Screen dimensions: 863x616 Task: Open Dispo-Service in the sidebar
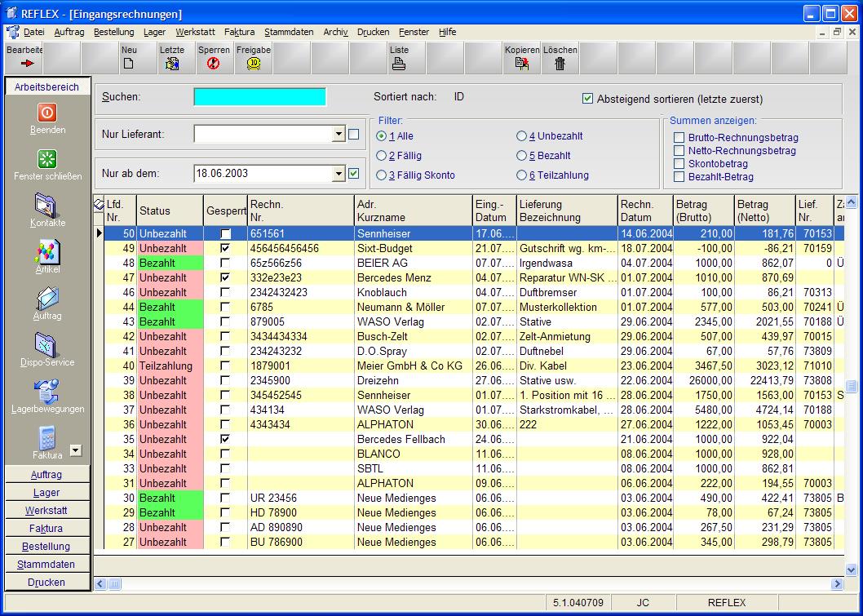[47, 345]
